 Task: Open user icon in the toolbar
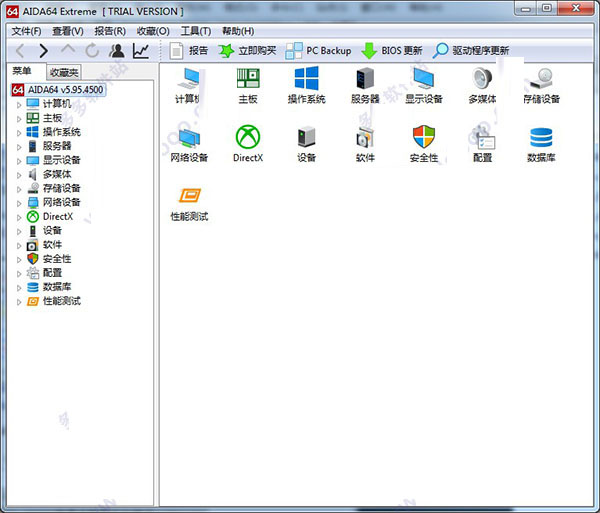(x=117, y=50)
